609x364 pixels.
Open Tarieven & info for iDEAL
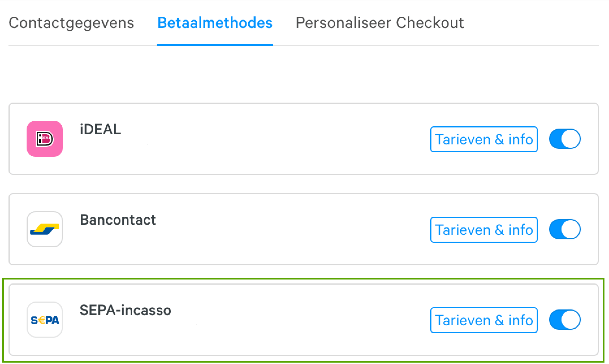[484, 139]
